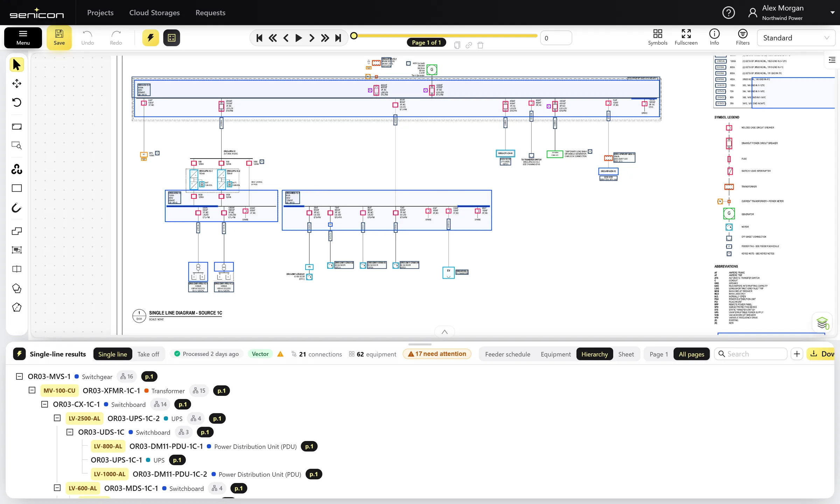The width and height of the screenshot is (840, 504).
Task: Click the play button in page controls
Action: (x=299, y=38)
